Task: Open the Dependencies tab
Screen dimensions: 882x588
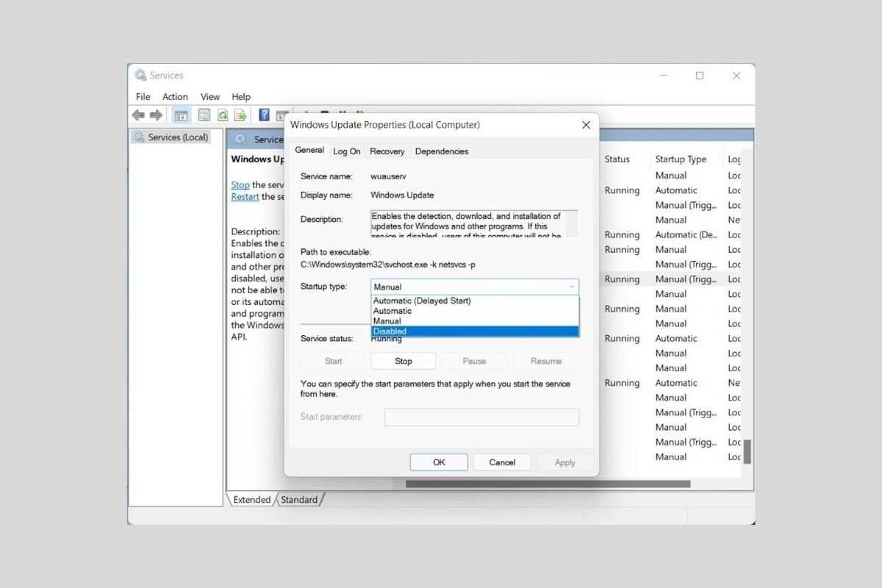Action: (x=442, y=151)
